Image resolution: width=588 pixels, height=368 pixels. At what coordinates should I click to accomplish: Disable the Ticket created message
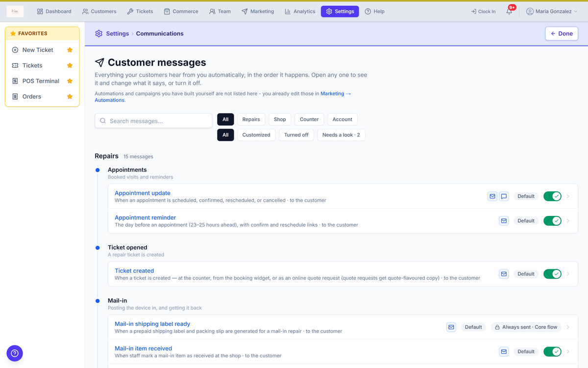(x=552, y=274)
